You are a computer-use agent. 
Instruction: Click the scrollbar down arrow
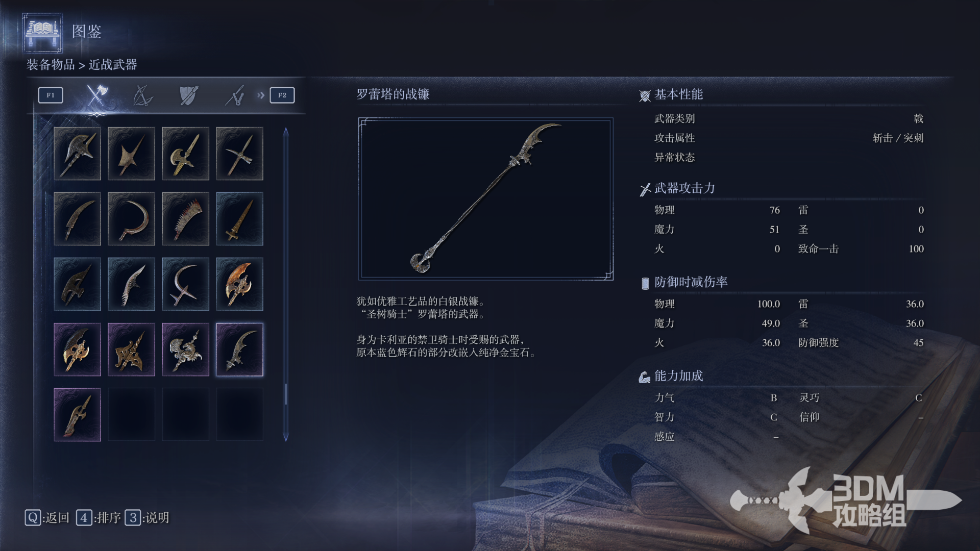tap(286, 437)
